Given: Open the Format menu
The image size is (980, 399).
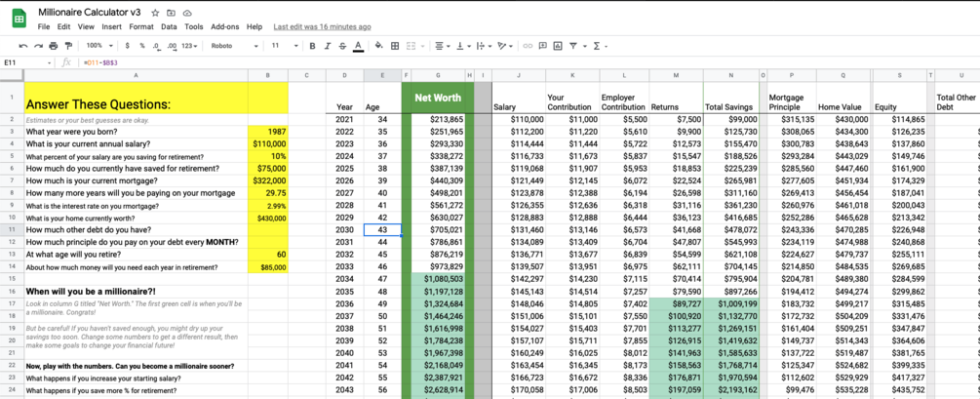Looking at the screenshot, I should click(x=141, y=27).
